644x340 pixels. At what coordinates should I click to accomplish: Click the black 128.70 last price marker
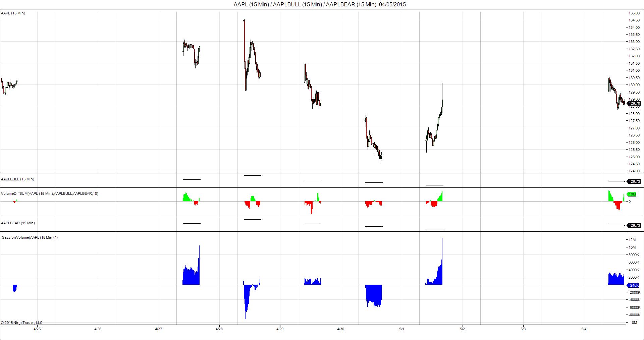click(634, 103)
